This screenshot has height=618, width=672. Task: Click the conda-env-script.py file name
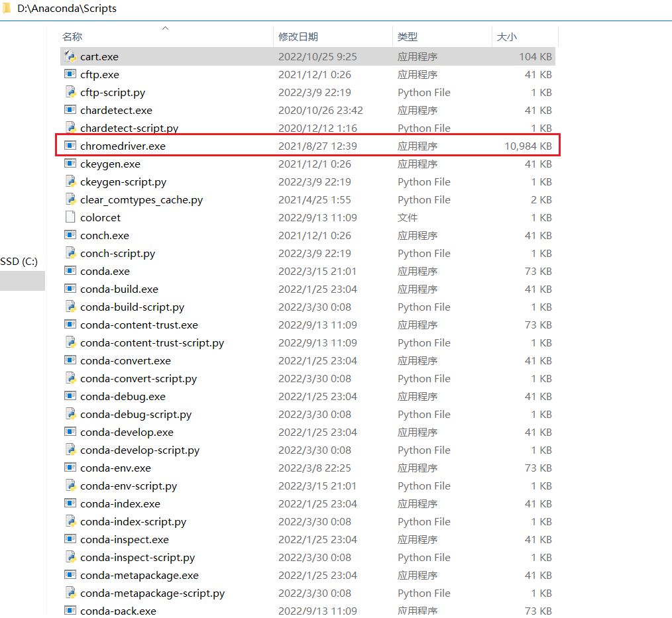(x=129, y=486)
